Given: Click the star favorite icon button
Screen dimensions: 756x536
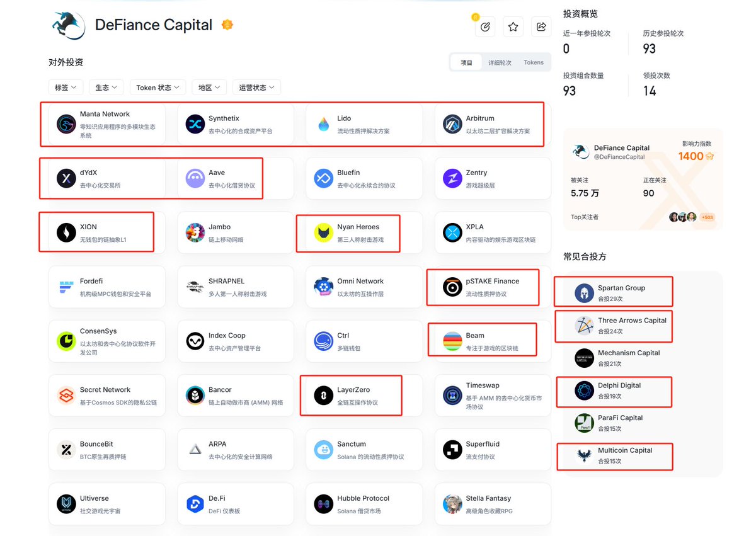Looking at the screenshot, I should [513, 26].
